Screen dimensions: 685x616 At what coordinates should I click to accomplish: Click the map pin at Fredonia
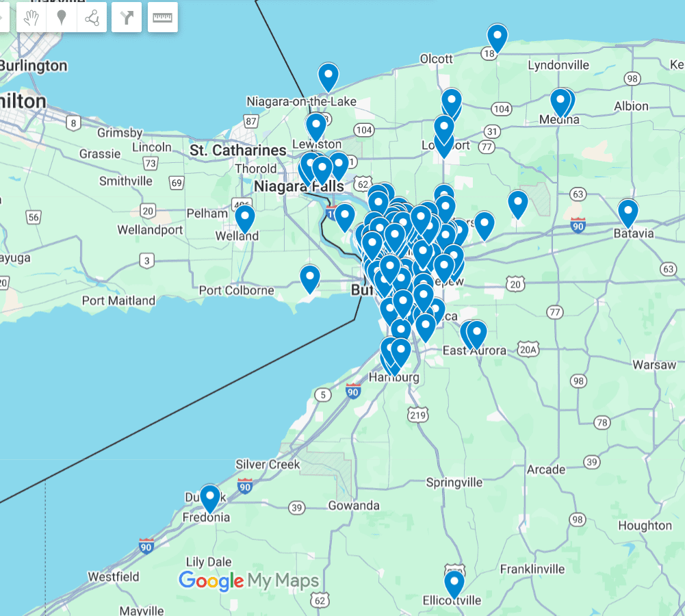point(209,496)
